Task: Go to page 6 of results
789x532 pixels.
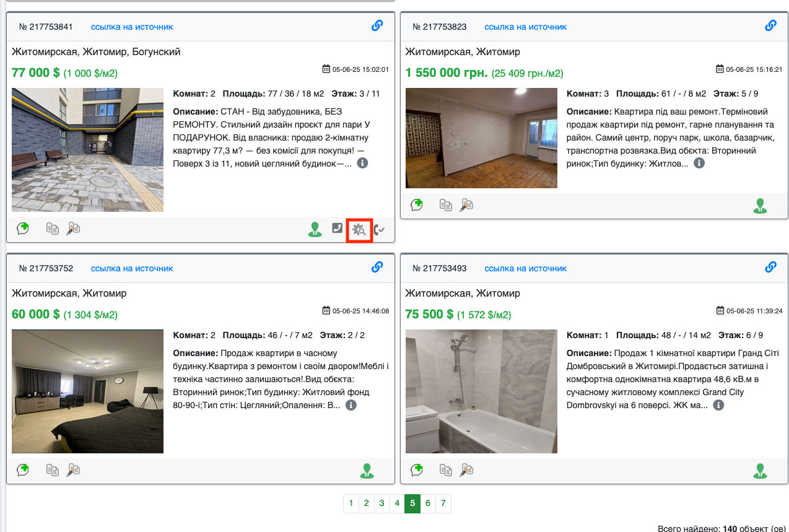Action: coord(428,504)
